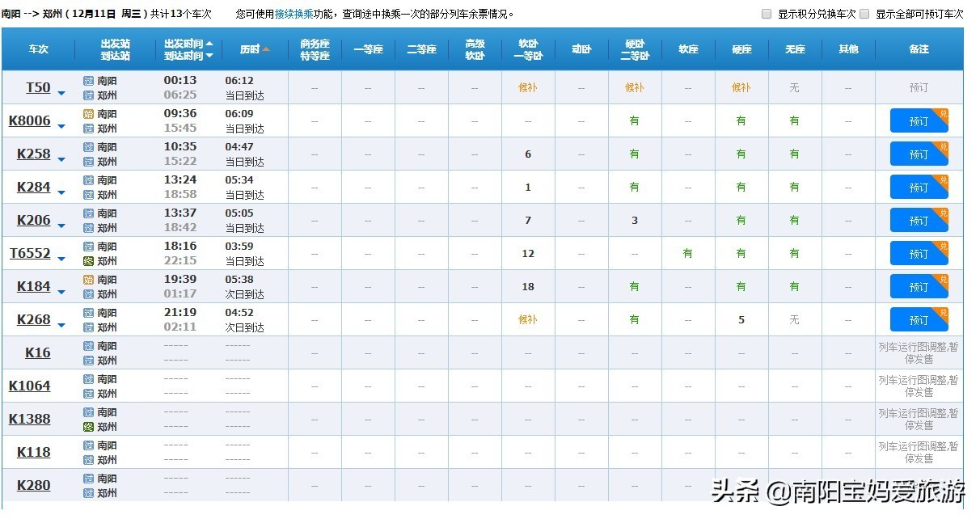980x519 pixels.
Task: Click the origin-station icon for K184 at 南阳
Action: coord(88,280)
